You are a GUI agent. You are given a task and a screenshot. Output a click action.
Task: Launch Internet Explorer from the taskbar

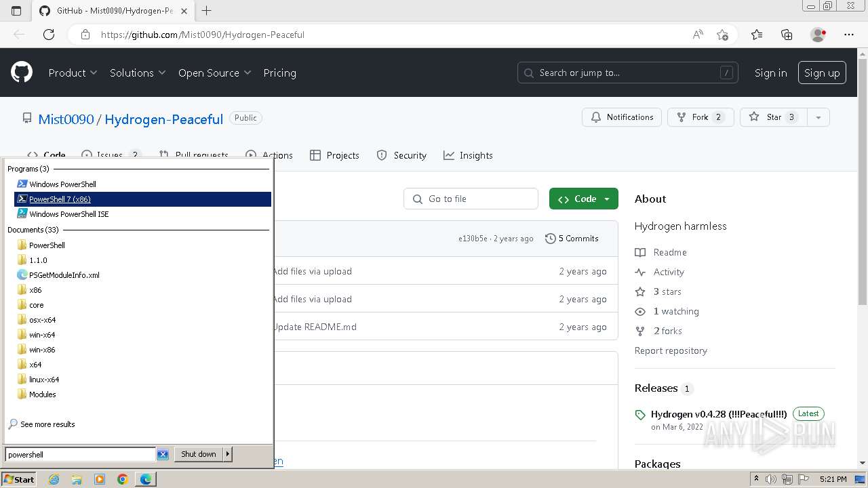(x=54, y=479)
